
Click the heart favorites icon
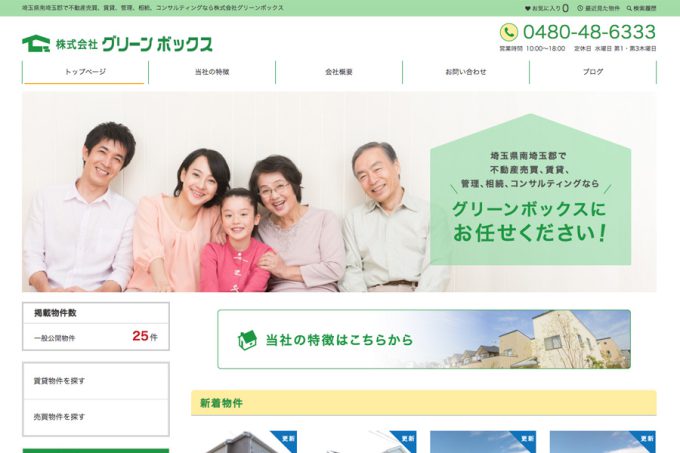coord(528,8)
